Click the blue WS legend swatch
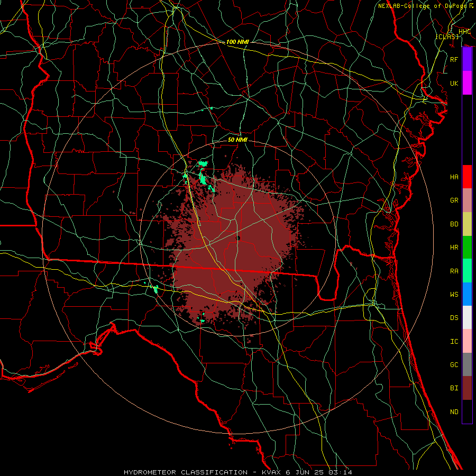This screenshot has height=476, width=476. tap(467, 294)
